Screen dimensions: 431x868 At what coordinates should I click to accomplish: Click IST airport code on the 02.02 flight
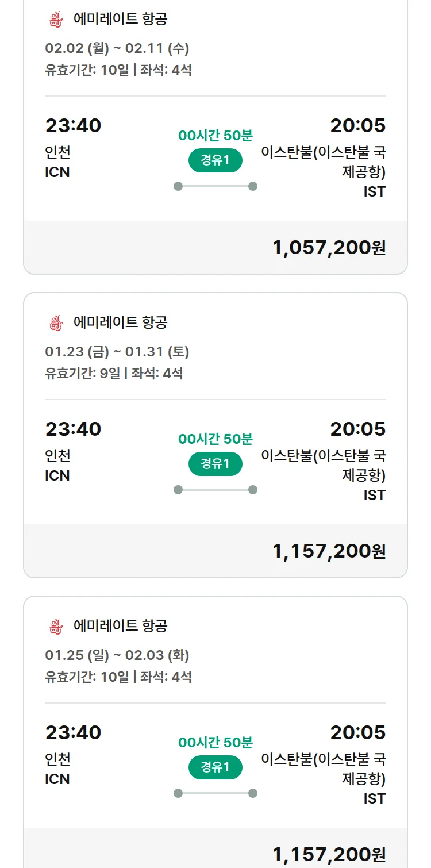374,191
